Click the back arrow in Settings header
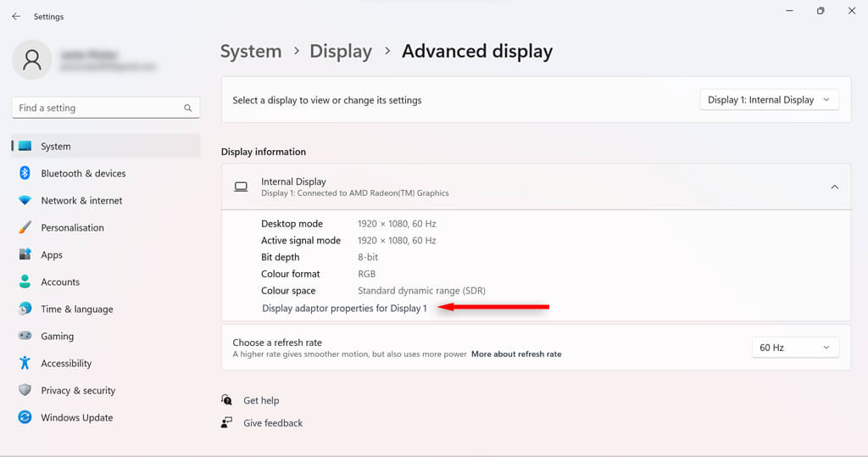This screenshot has height=457, width=868. (16, 16)
